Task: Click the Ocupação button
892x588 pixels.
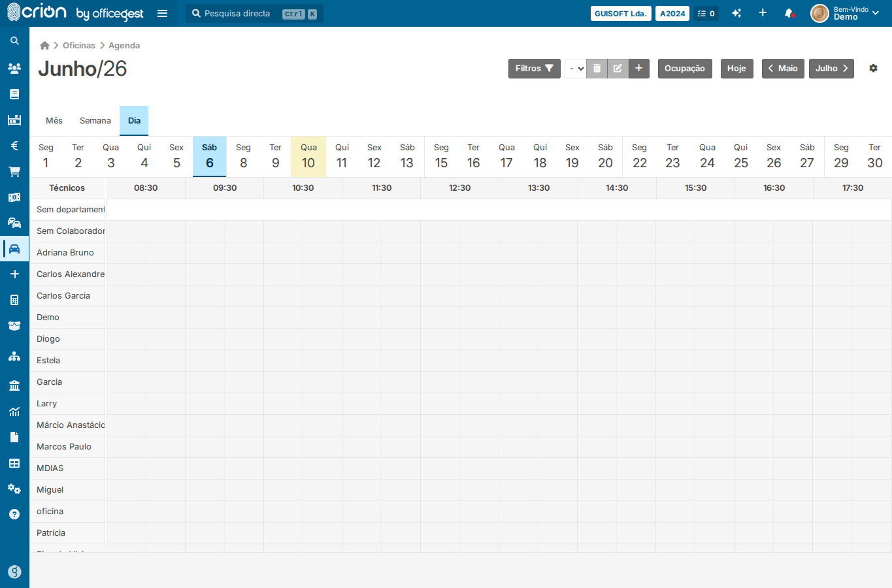Action: (685, 69)
